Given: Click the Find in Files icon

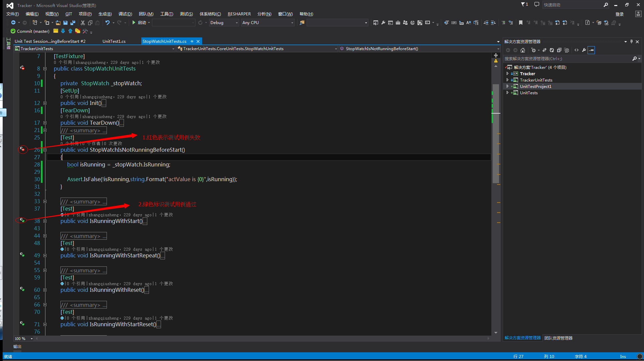Looking at the screenshot, I should coord(302,22).
